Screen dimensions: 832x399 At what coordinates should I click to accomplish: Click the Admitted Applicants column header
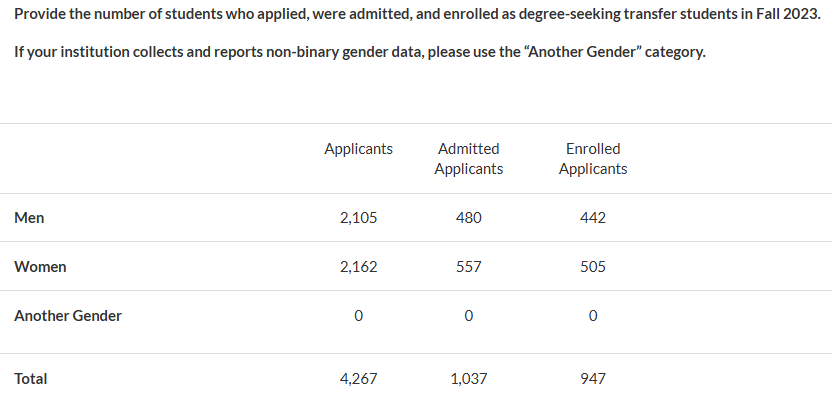coord(469,159)
